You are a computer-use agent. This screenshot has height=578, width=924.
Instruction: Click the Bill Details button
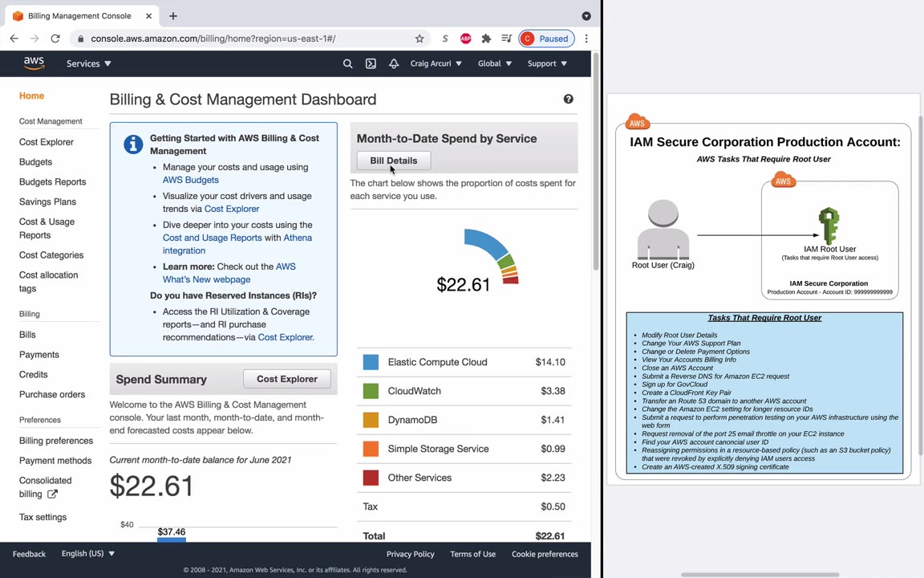[394, 161]
